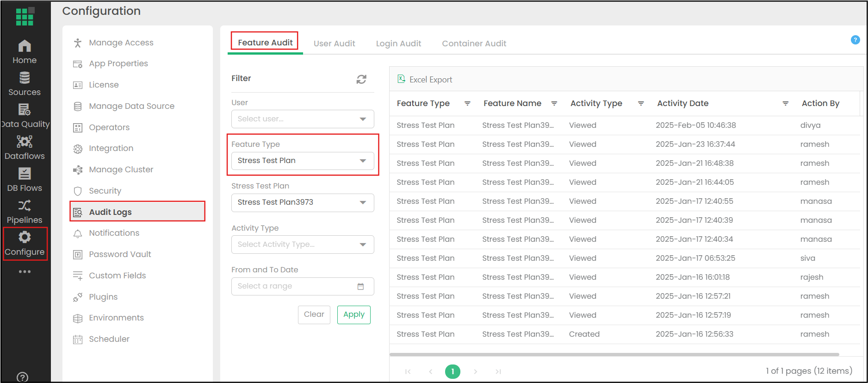Click the calendar icon in date range
868x383 pixels.
pyautogui.click(x=360, y=287)
